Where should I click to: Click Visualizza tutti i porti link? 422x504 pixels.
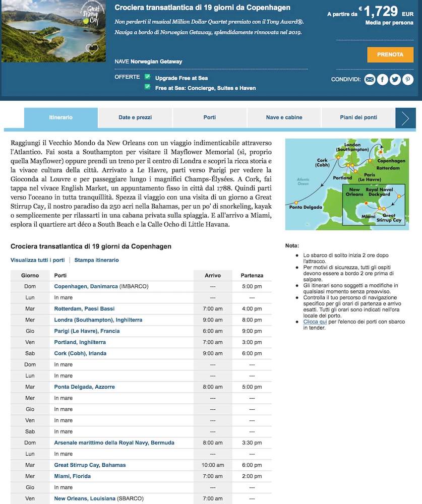pyautogui.click(x=38, y=260)
